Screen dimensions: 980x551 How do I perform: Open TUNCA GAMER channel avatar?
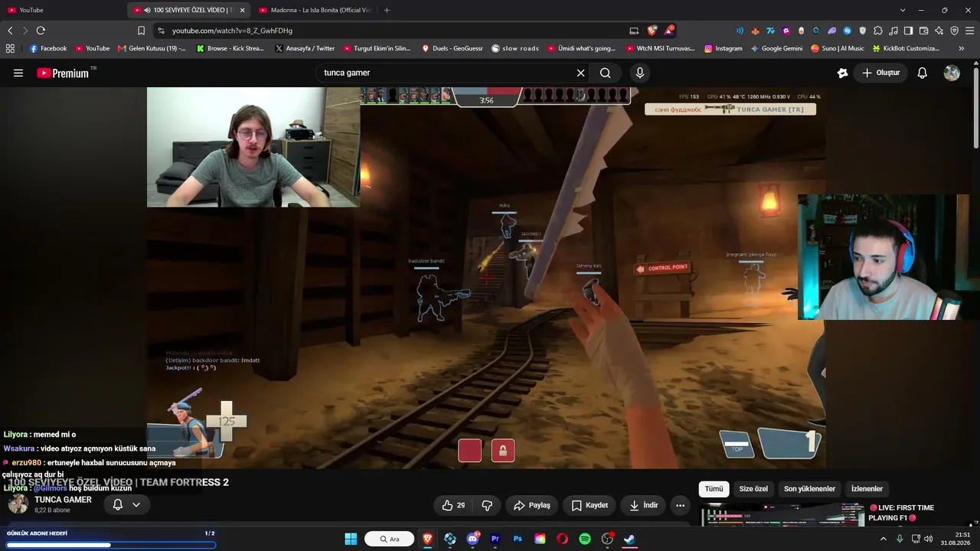click(x=18, y=504)
